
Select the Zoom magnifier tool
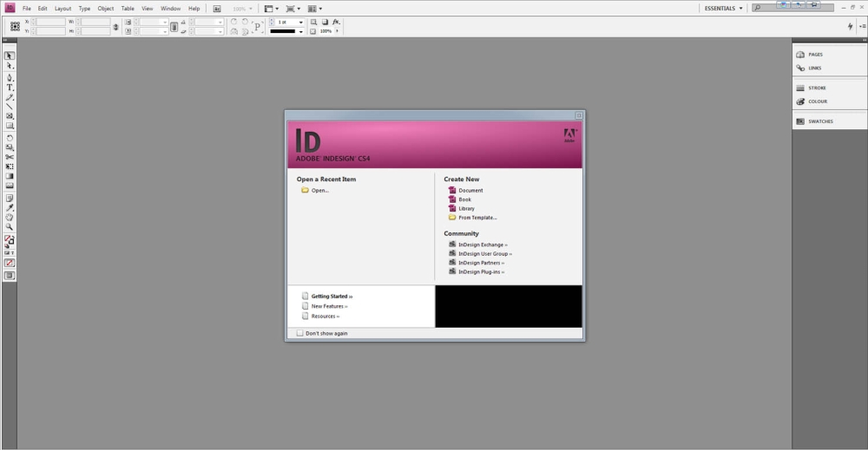tap(10, 226)
